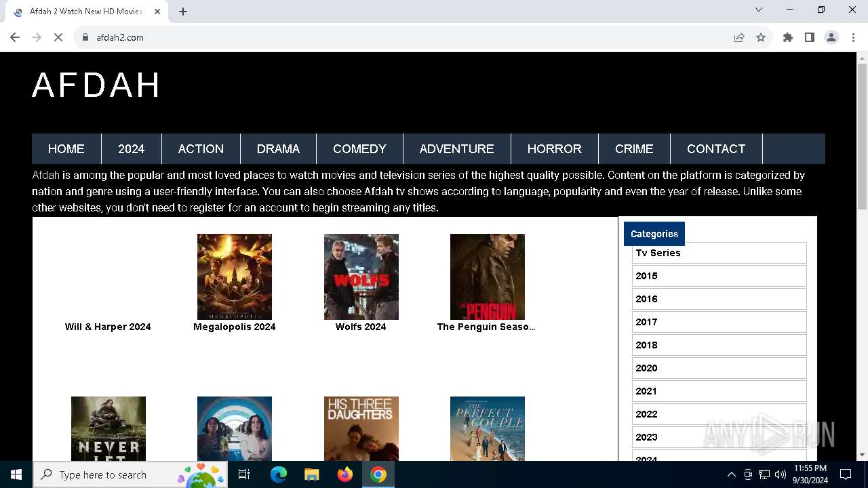
Task: Select 2023 category
Action: [719, 437]
